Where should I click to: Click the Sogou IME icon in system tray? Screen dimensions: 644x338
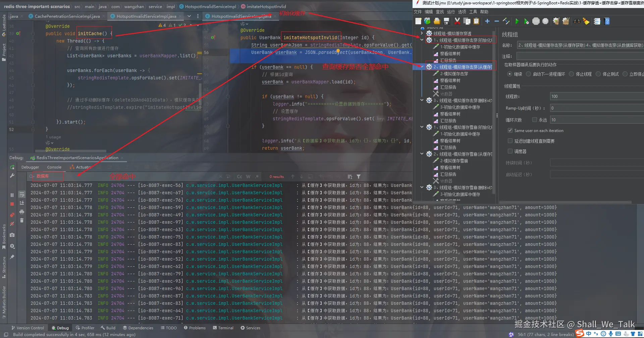click(x=580, y=333)
